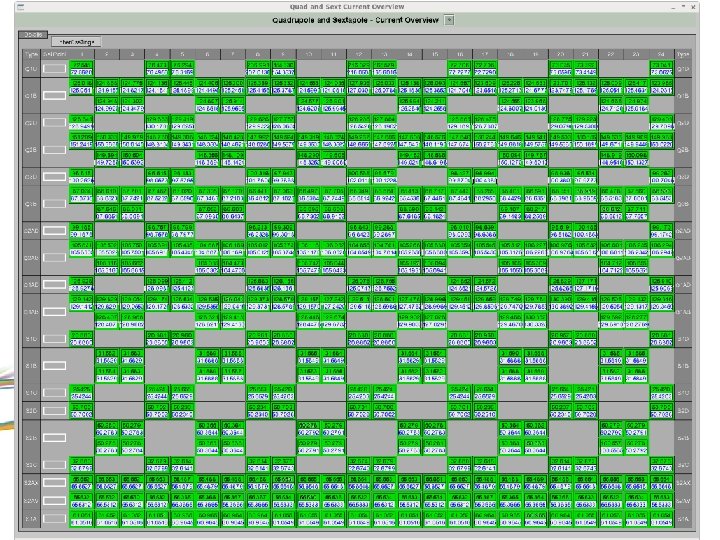Select the Q1U current cell in column 4
This screenshot has height=540, width=720.
pos(157,68)
